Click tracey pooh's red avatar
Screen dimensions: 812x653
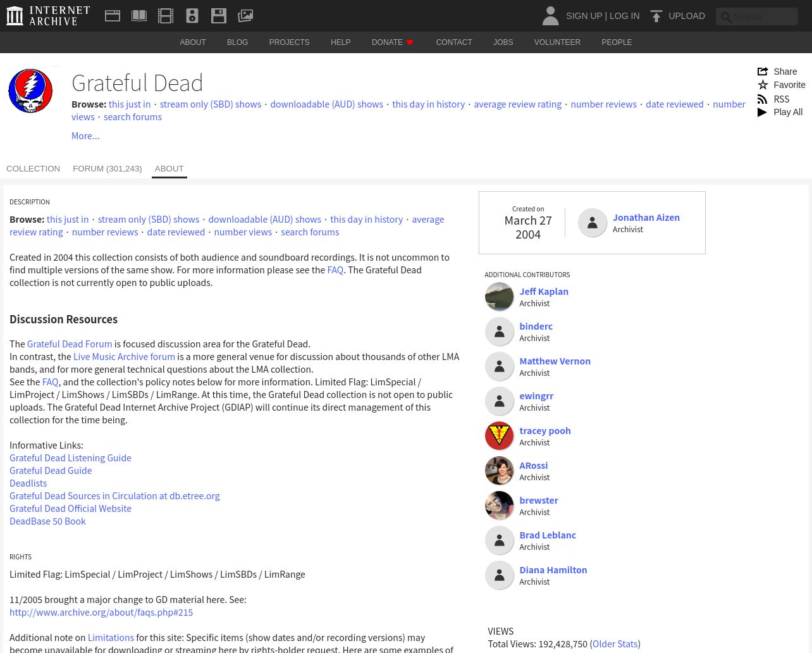[499, 435]
